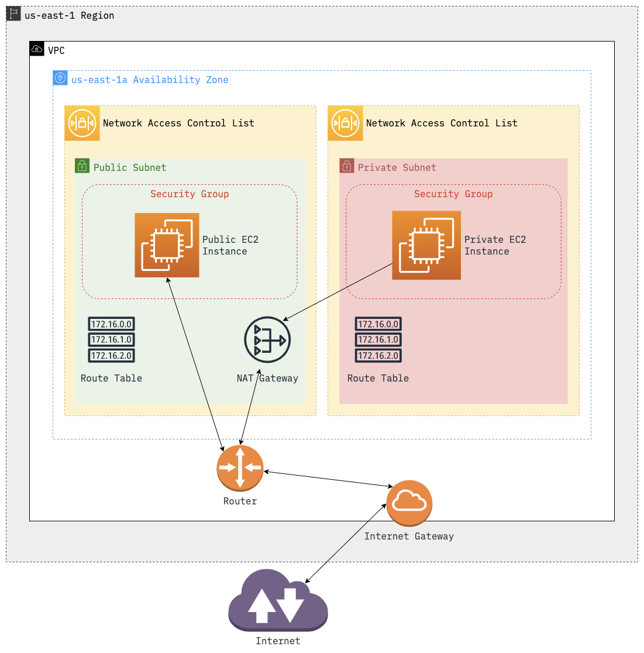Select the private subnet Network ACL icon
Screen dimensions: 644x653
tap(345, 123)
